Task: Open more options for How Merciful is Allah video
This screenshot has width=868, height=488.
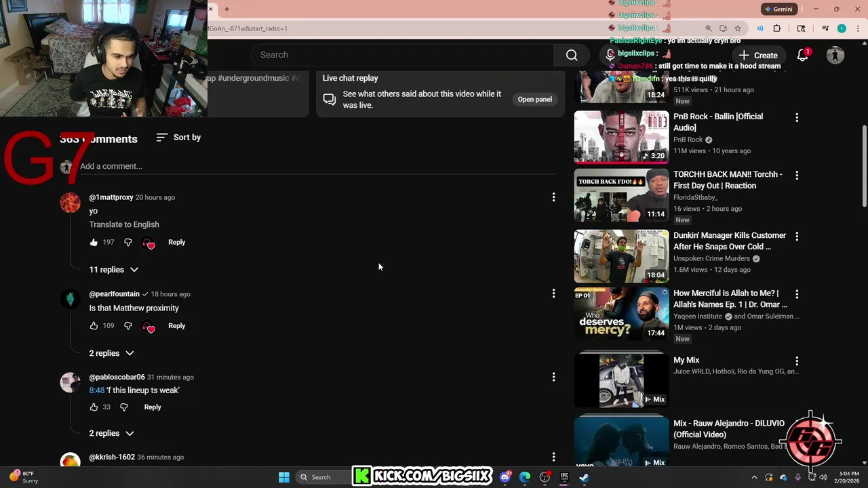Action: pos(797,294)
